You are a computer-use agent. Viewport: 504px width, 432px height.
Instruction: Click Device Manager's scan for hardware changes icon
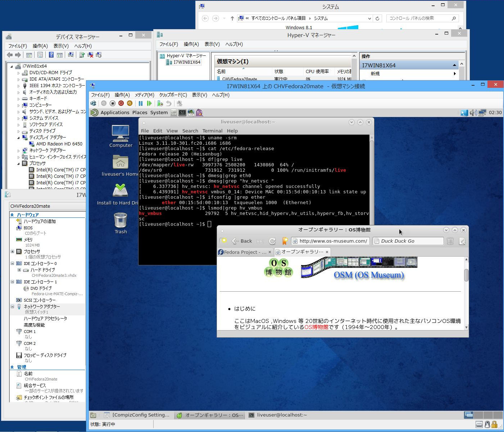(71, 55)
